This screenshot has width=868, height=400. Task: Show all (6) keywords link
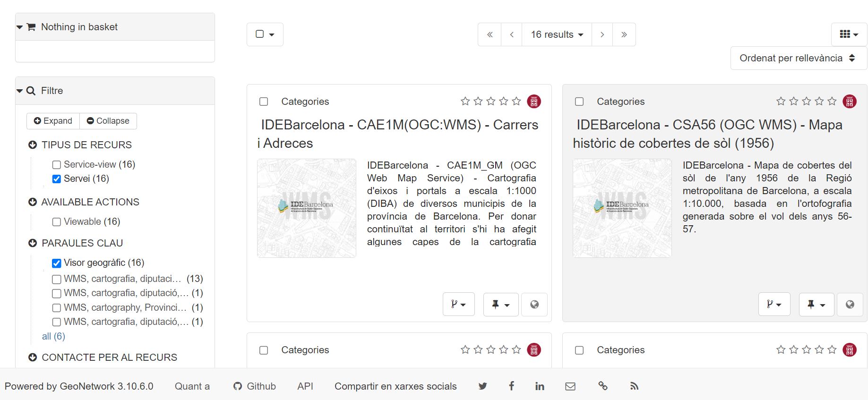(x=53, y=336)
